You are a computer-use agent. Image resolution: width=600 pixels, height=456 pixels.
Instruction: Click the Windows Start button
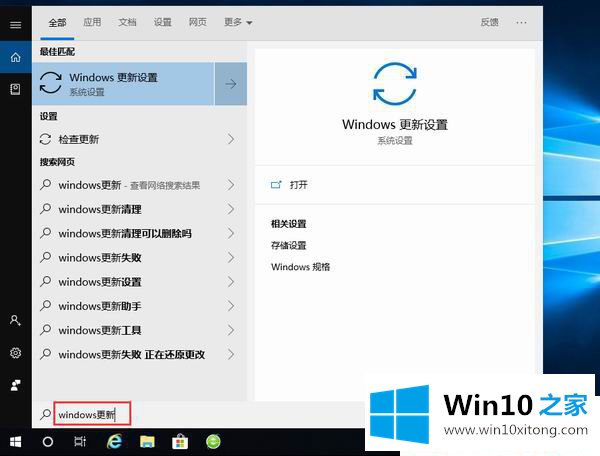(15, 442)
